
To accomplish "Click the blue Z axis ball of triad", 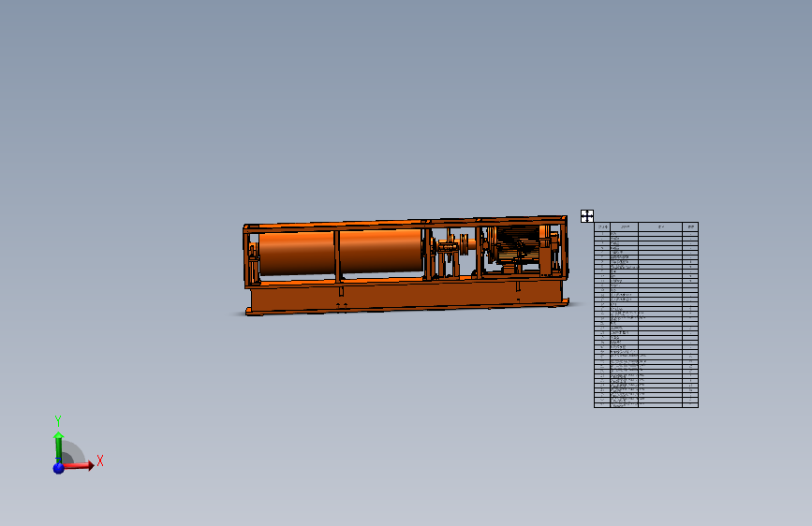I will click(58, 468).
